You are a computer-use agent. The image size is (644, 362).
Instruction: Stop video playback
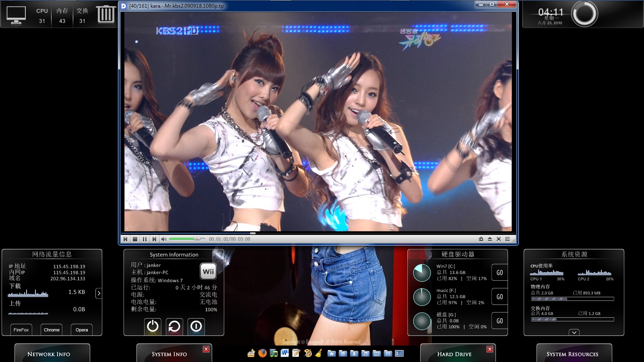click(x=135, y=239)
